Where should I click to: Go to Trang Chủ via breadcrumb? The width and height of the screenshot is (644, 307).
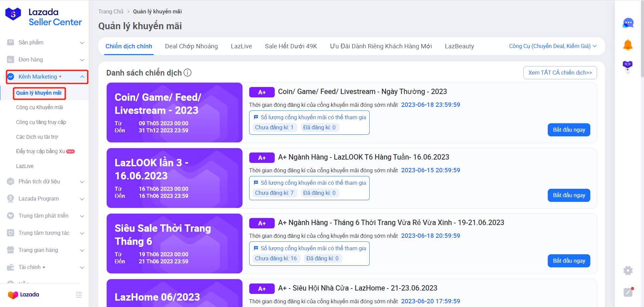(111, 11)
